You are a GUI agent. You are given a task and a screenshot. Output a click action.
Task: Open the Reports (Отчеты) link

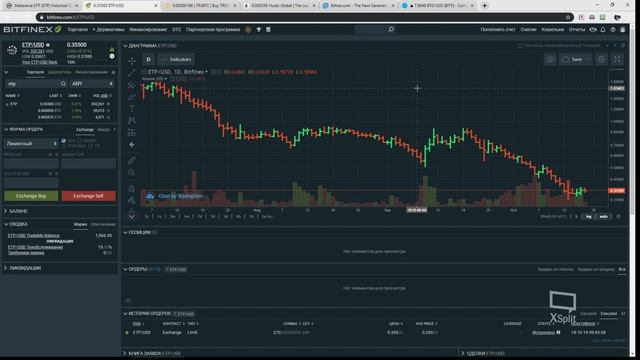pyautogui.click(x=577, y=29)
